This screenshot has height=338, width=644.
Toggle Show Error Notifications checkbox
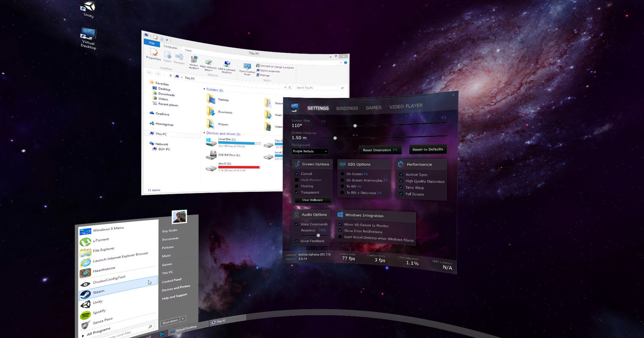(x=340, y=231)
